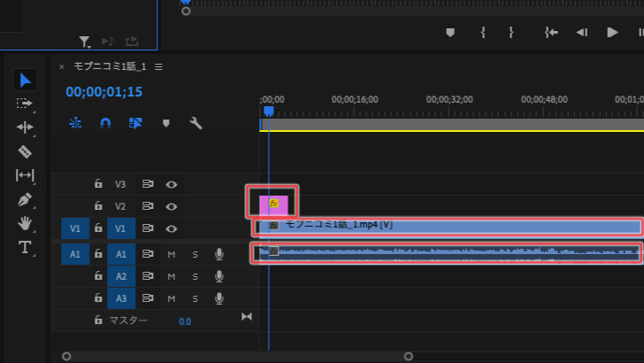Open the モブニコミ1話_1 sequence panel menu
Viewport: 644px width, 363px height.
click(x=158, y=66)
